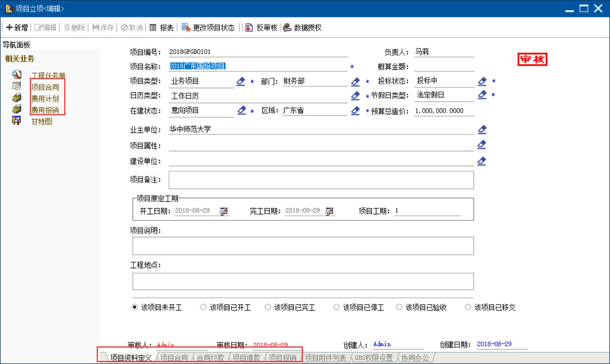Open the 项目类型 selector edit icon
610x364 pixels.
coord(241,81)
